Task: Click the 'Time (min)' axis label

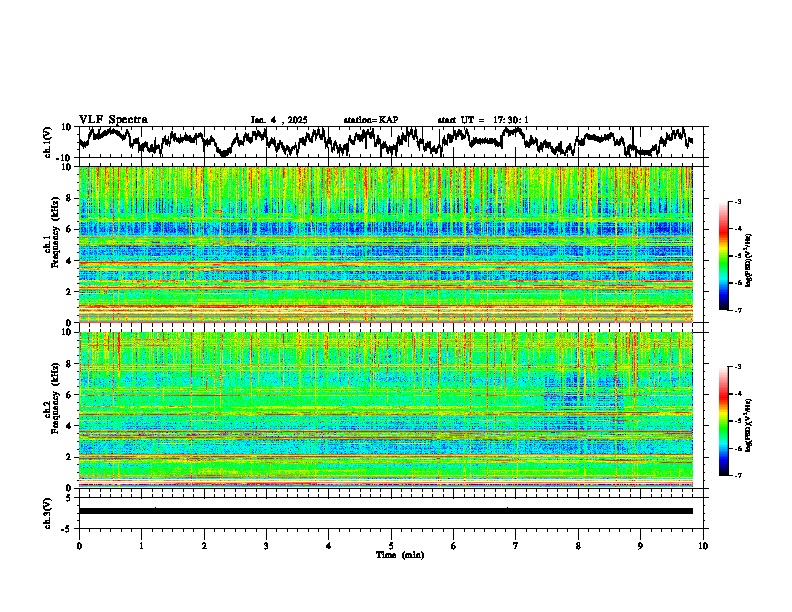Action: 400,555
